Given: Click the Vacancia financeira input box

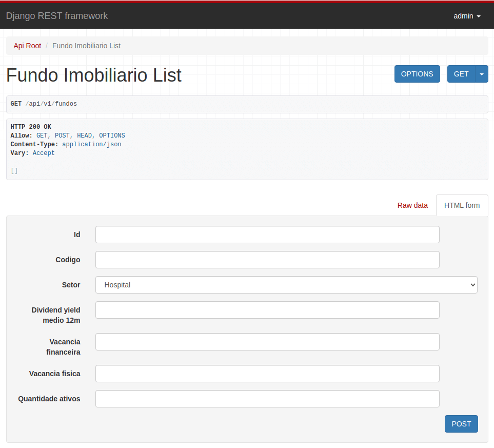Looking at the screenshot, I should coord(267,342).
